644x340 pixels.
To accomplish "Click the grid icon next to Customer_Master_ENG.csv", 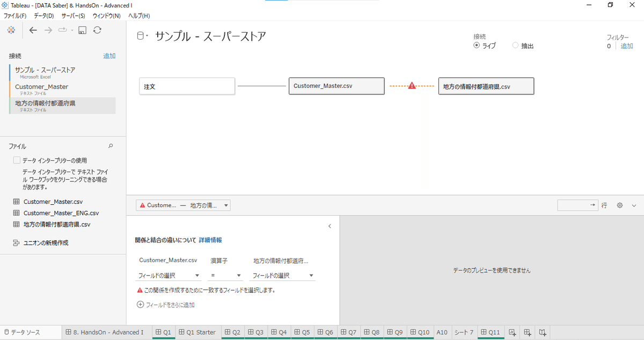I will [x=16, y=213].
